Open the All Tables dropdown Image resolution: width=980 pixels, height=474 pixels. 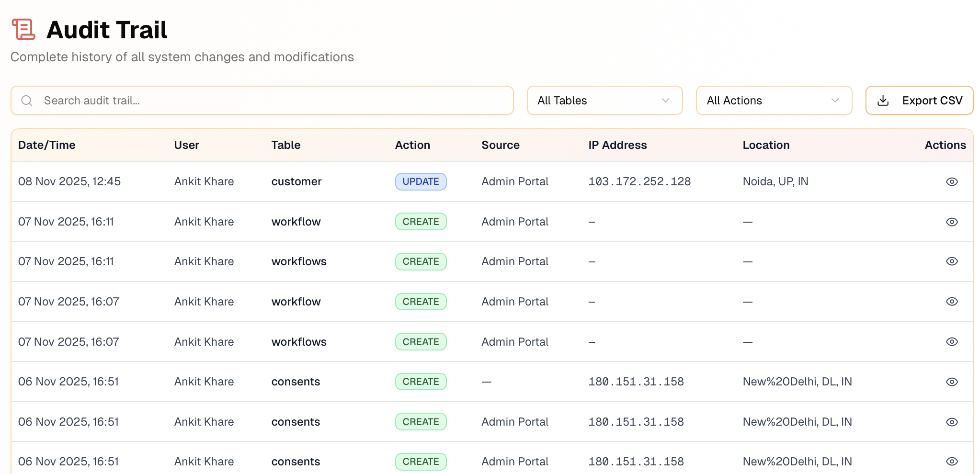tap(604, 101)
